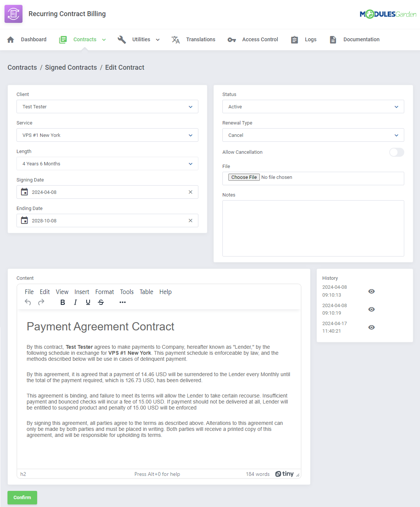Click the Choose File button
The image size is (420, 507).
pos(244,177)
